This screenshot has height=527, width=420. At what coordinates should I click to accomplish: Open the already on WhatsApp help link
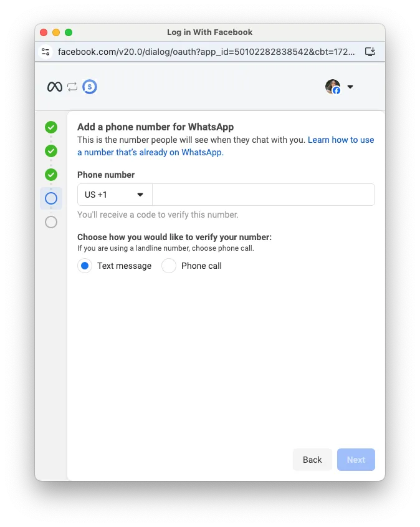[x=150, y=152]
